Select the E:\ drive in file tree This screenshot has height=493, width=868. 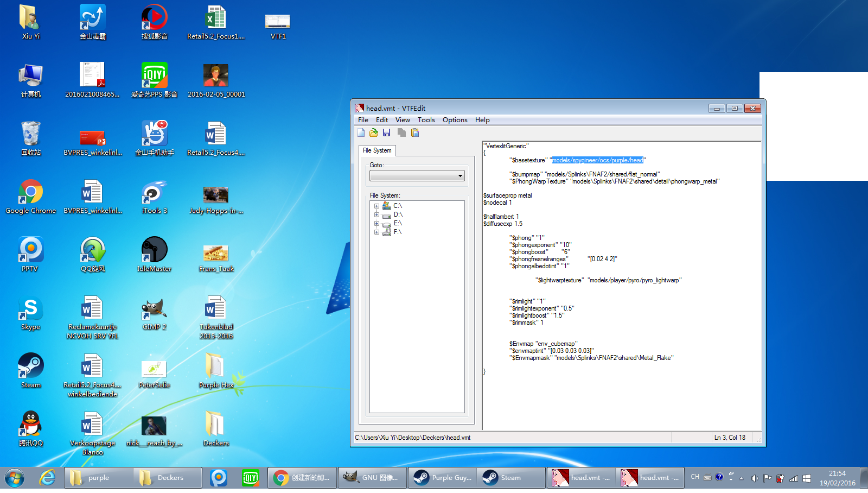398,224
